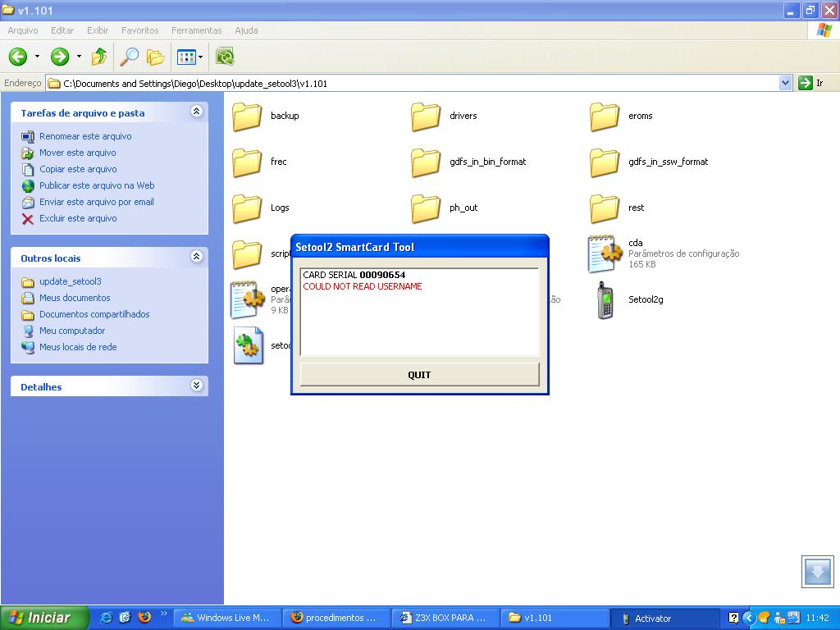Click QUIT in Setool2 SmartCard Tool
840x630 pixels.
coord(419,374)
